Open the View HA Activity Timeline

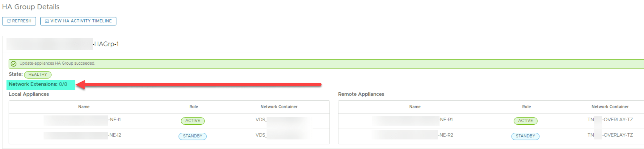click(x=78, y=21)
